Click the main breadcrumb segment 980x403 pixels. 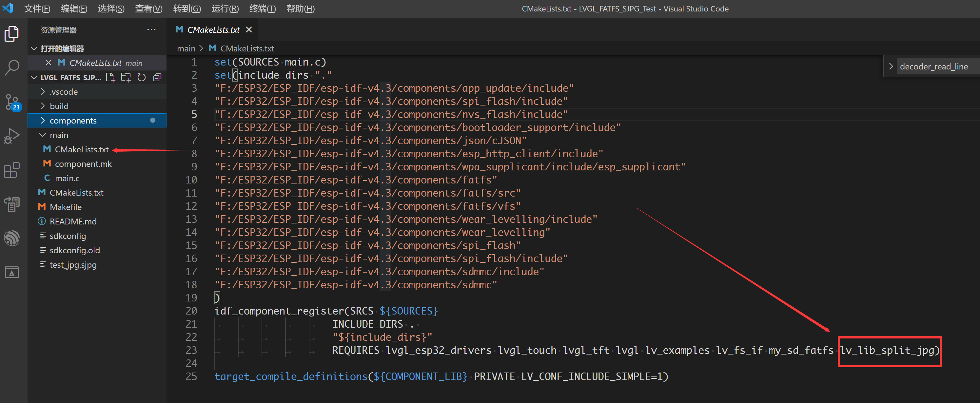186,49
